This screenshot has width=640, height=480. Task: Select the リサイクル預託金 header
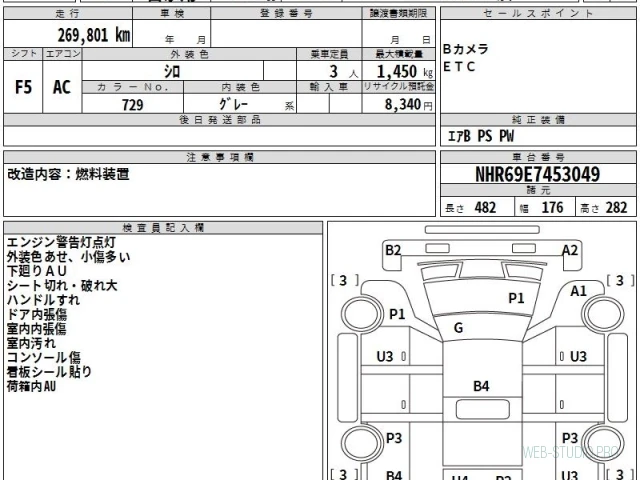pyautogui.click(x=399, y=87)
